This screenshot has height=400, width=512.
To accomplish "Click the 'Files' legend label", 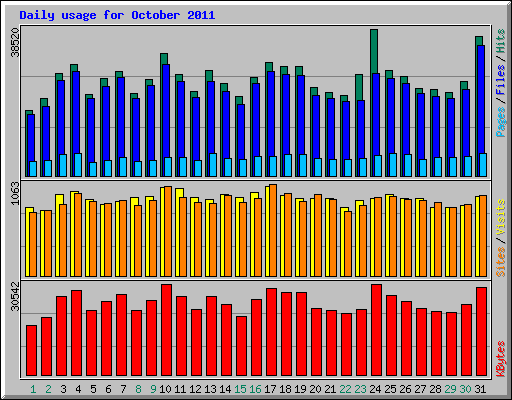I will [x=501, y=80].
